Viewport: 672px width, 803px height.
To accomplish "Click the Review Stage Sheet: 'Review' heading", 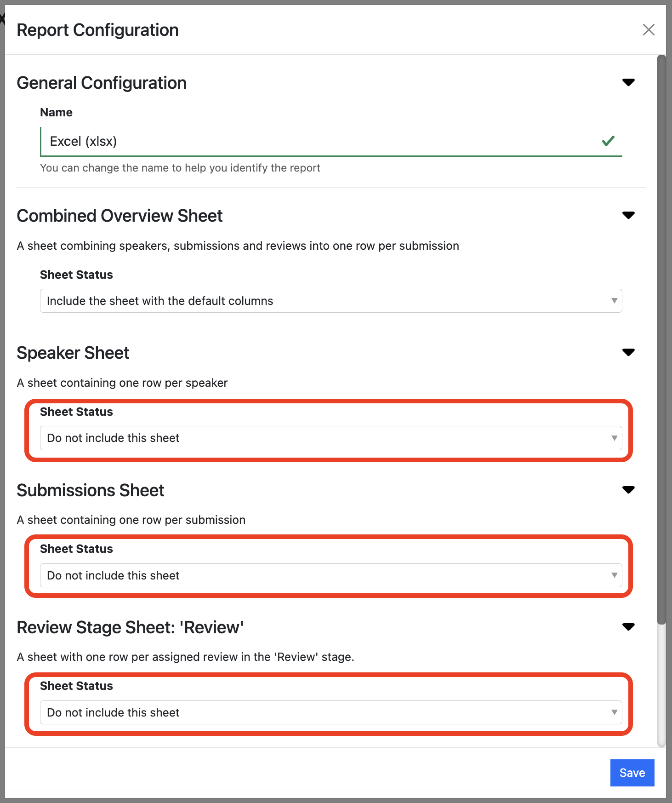I will point(130,627).
